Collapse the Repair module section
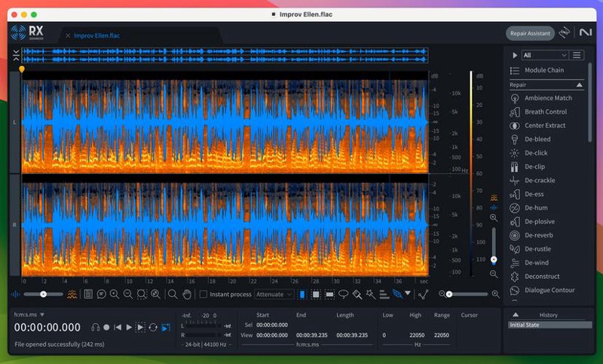Viewport: 603px width, 364px height. pos(579,85)
